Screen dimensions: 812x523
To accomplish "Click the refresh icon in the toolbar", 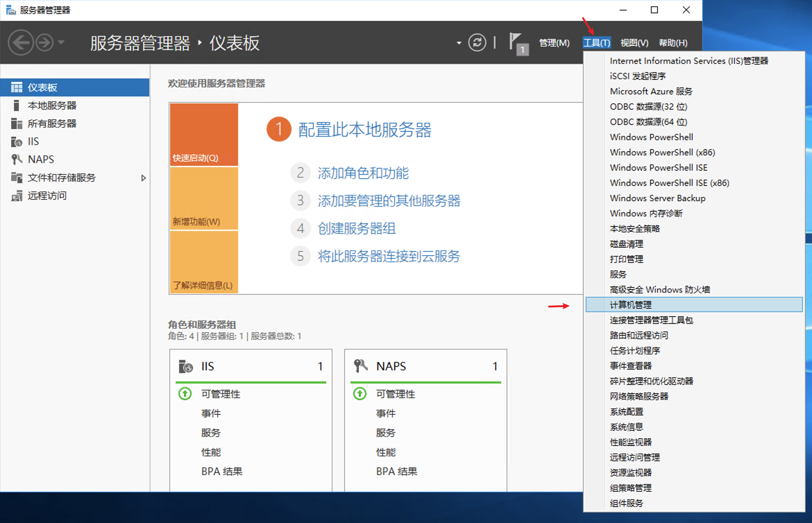I will [477, 42].
